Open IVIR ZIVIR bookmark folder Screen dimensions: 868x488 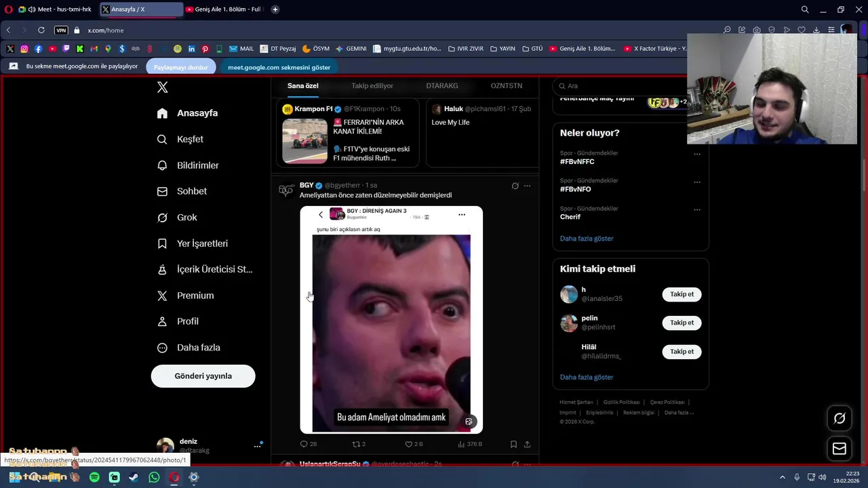(x=465, y=49)
